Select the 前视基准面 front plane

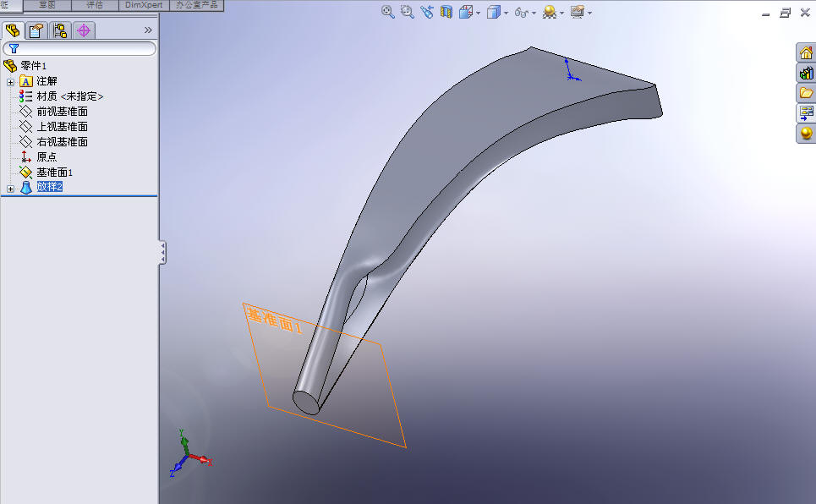pos(62,112)
